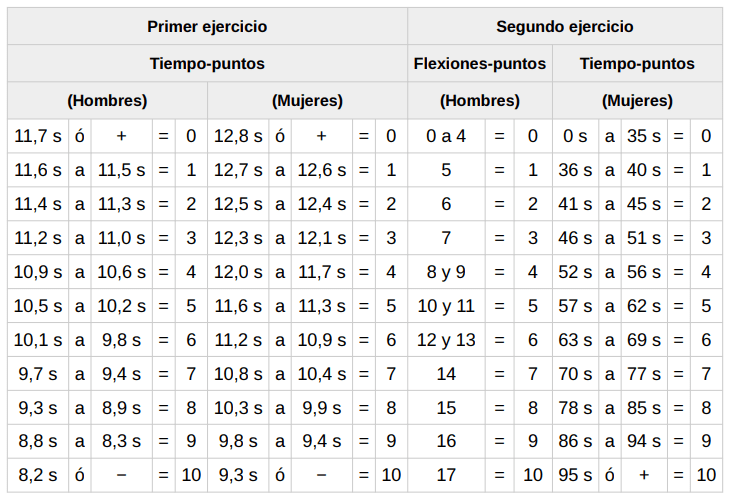Click the cell reading "95 s"
Screen dimensions: 732x502
[x=575, y=475]
